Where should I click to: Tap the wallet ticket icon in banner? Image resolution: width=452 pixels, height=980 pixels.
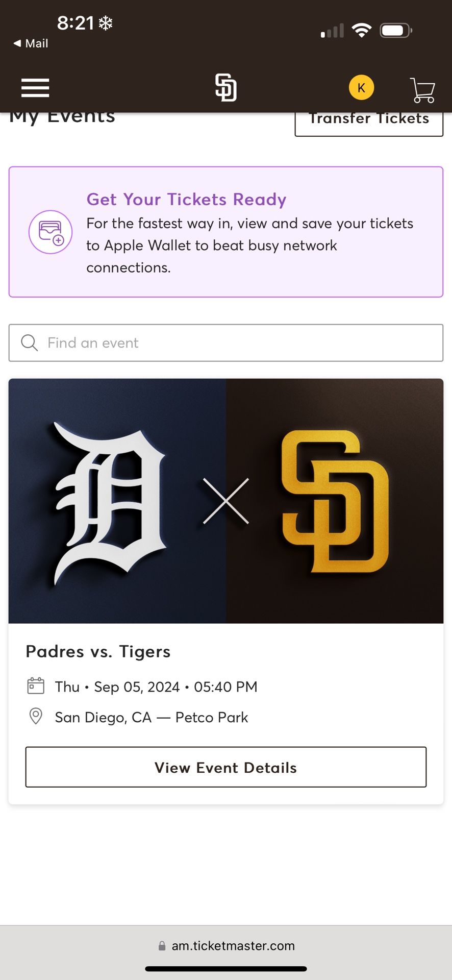point(51,232)
